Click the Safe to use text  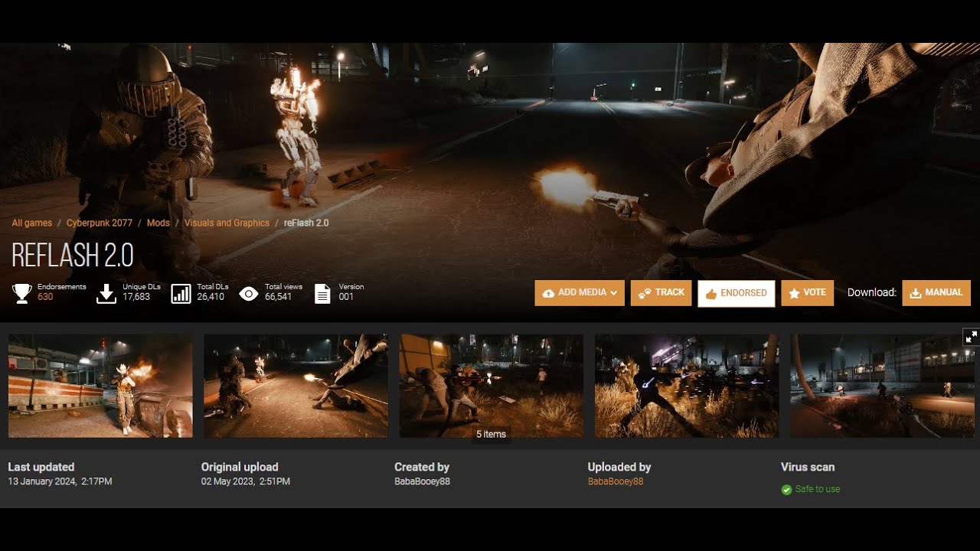(x=818, y=490)
